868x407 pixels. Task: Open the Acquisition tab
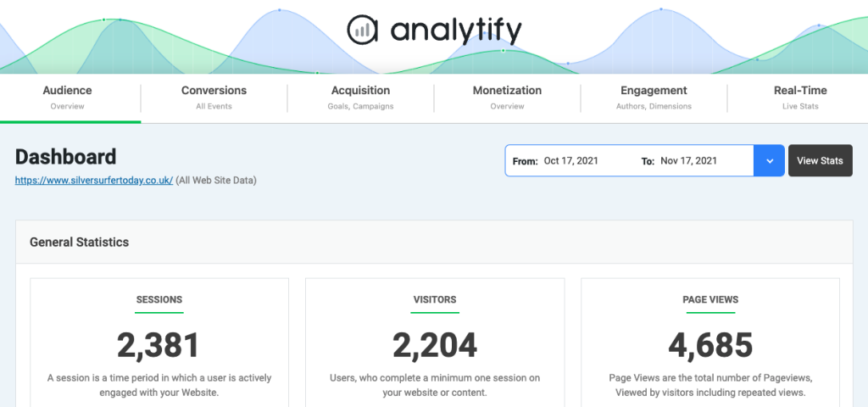(360, 98)
